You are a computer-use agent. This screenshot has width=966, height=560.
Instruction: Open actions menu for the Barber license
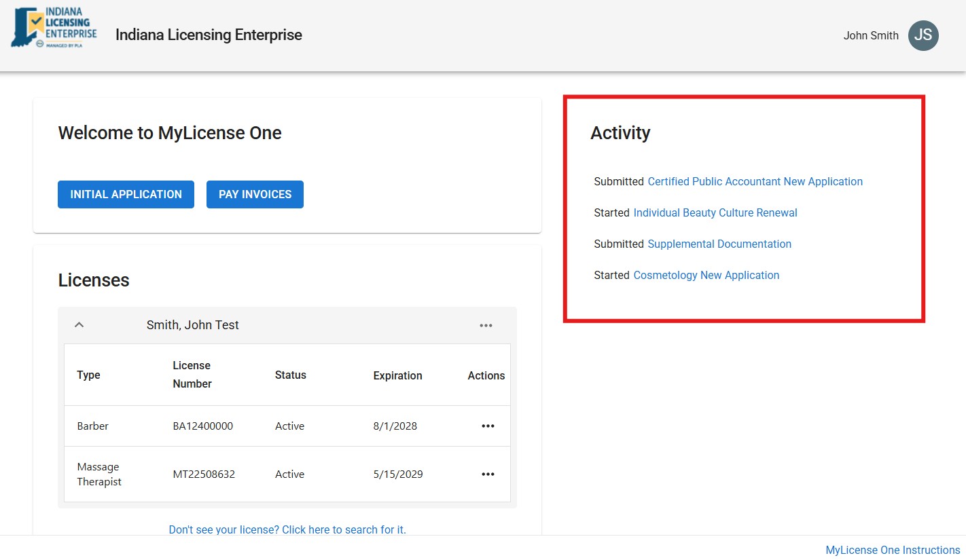tap(488, 426)
